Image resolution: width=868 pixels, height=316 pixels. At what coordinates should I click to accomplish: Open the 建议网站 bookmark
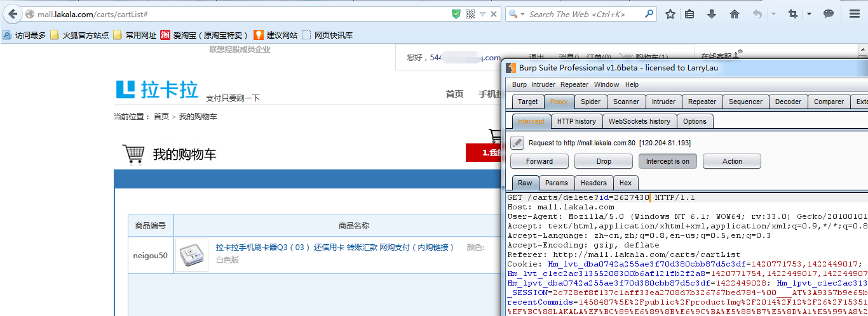275,36
